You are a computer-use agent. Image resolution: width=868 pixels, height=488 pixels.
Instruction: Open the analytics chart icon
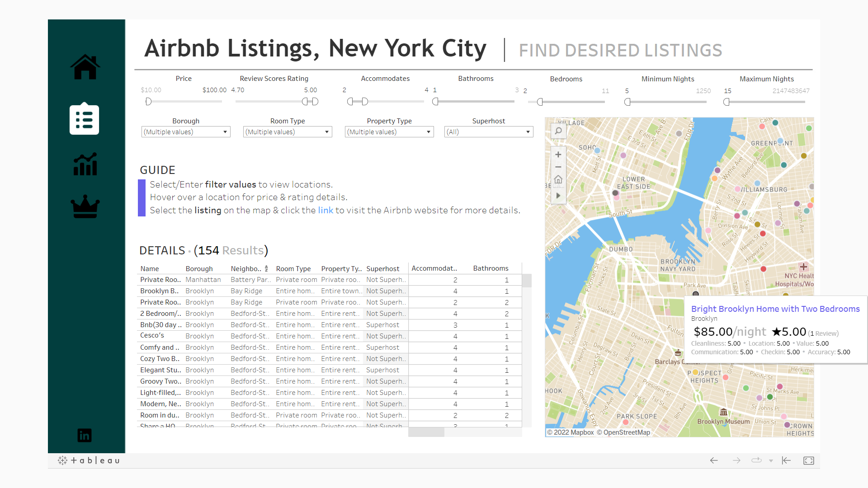[85, 164]
